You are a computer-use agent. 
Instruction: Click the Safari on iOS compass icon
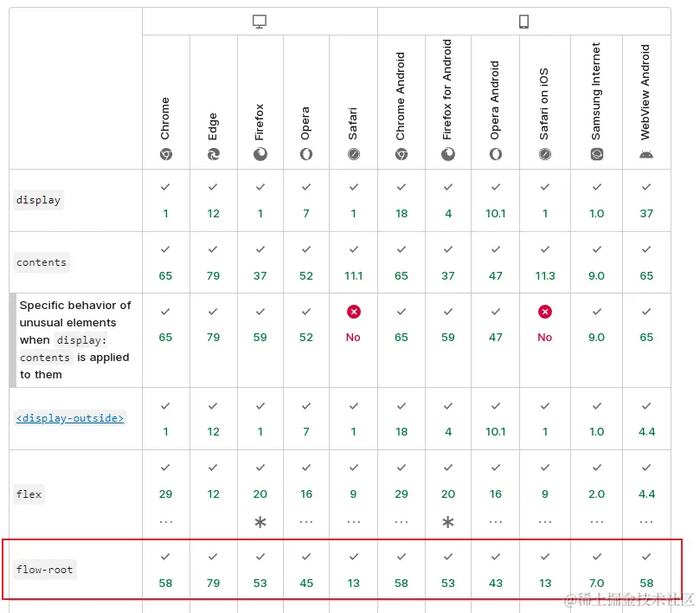(x=544, y=154)
